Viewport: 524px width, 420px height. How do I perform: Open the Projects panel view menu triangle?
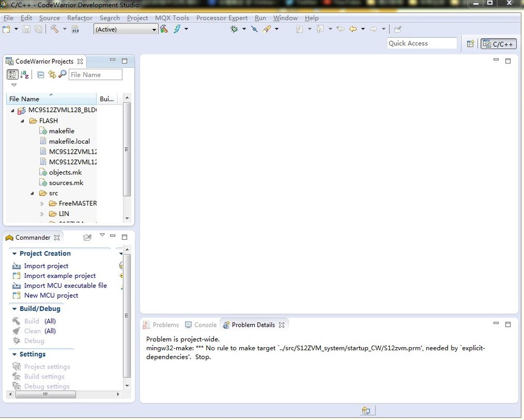(x=14, y=85)
